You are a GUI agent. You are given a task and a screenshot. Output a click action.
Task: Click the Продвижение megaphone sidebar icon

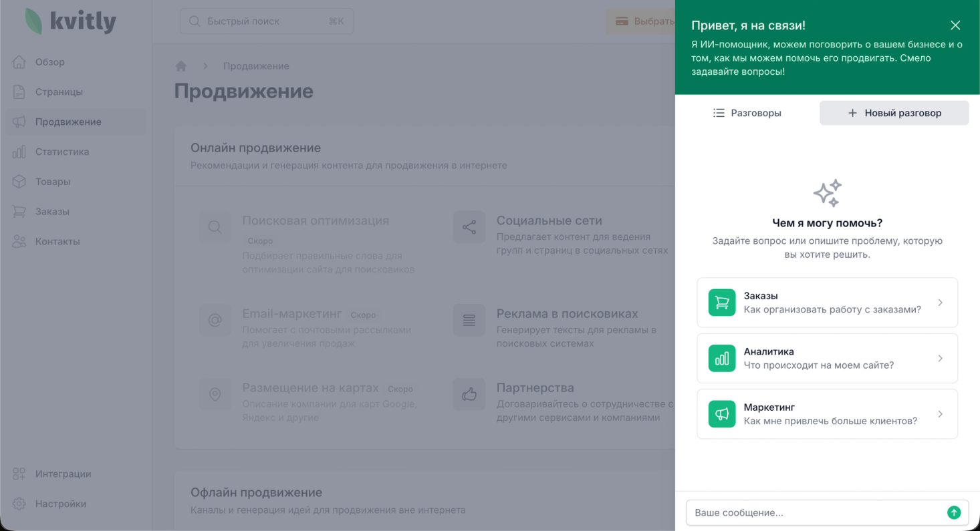pos(19,122)
